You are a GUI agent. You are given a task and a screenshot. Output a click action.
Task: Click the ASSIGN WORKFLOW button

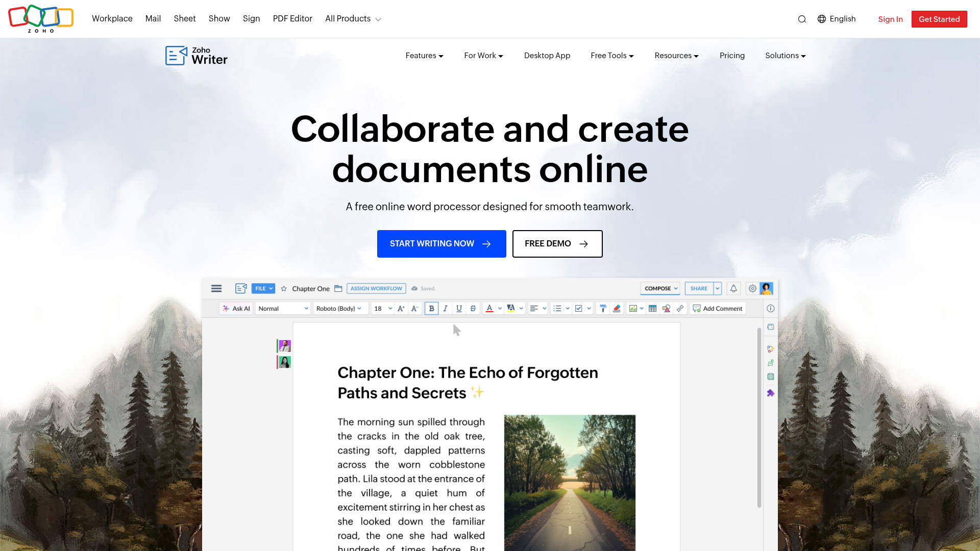coord(376,288)
